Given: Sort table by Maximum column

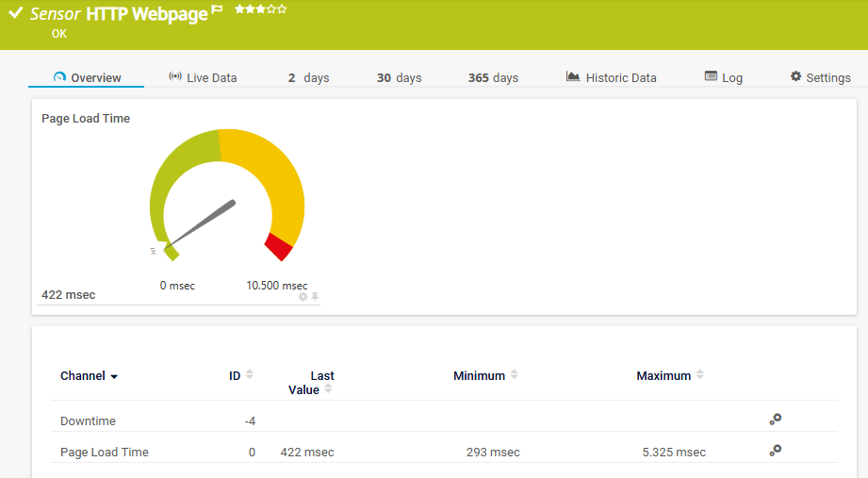Looking at the screenshot, I should pos(670,375).
